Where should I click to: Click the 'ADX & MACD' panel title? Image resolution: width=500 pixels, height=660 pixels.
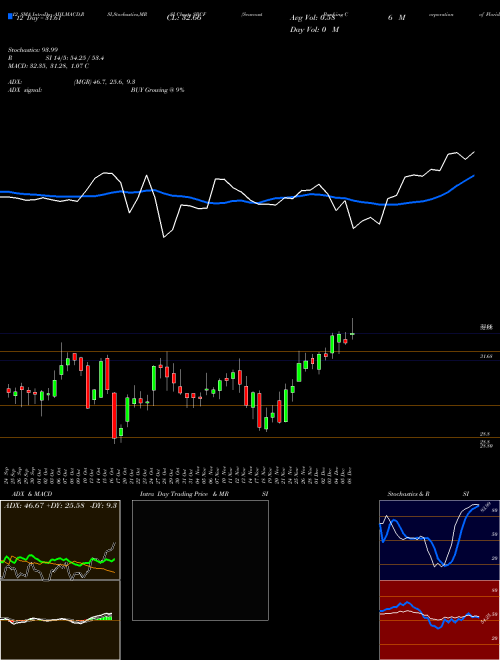[32, 494]
